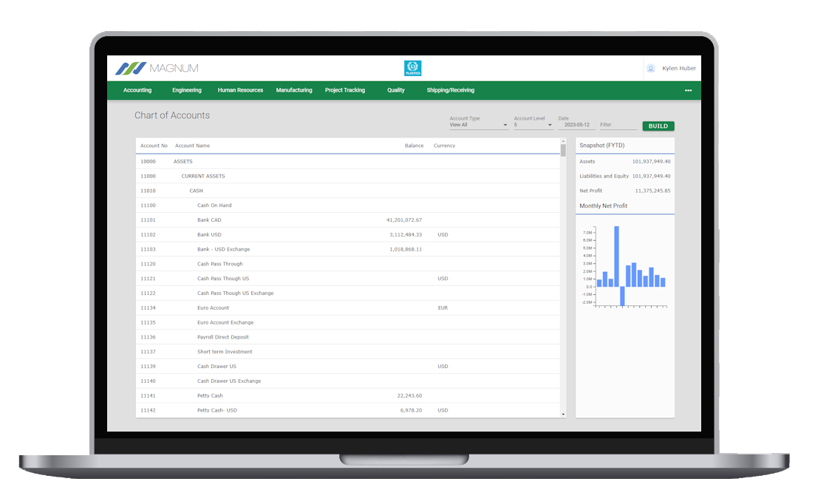Click the balance 1,018,868.11
This screenshot has height=504, width=815.
pyautogui.click(x=406, y=249)
